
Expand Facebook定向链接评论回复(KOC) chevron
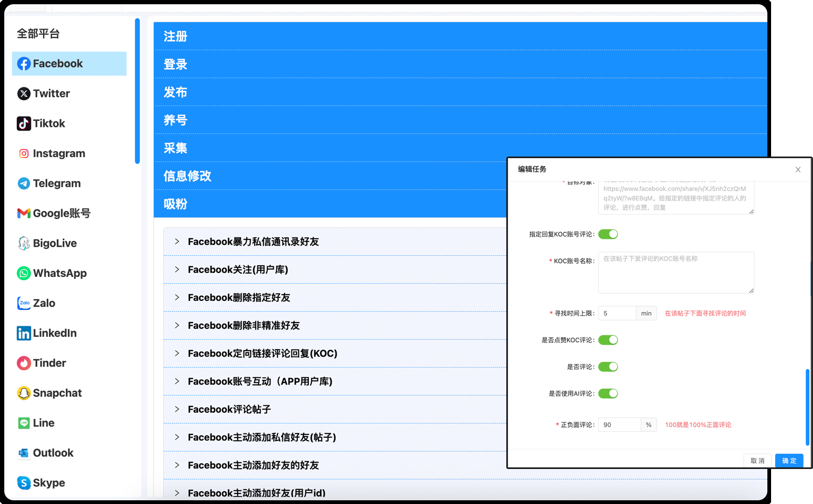pos(177,353)
